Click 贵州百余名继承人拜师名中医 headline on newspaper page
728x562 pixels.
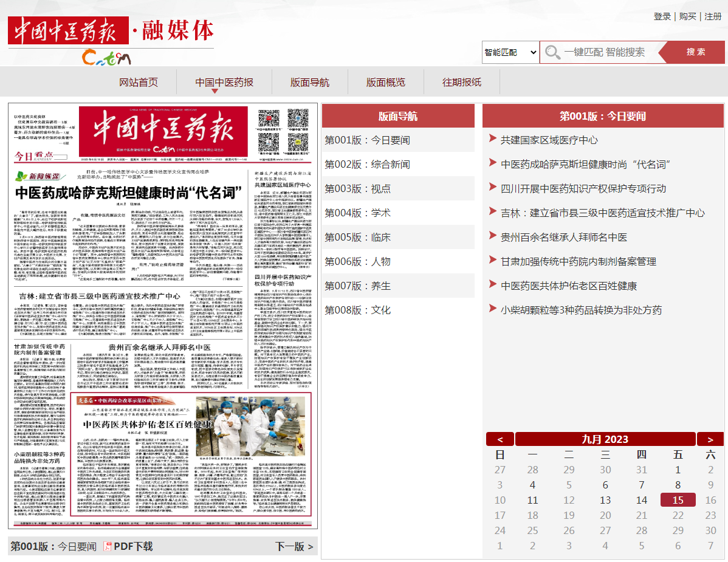point(159,347)
